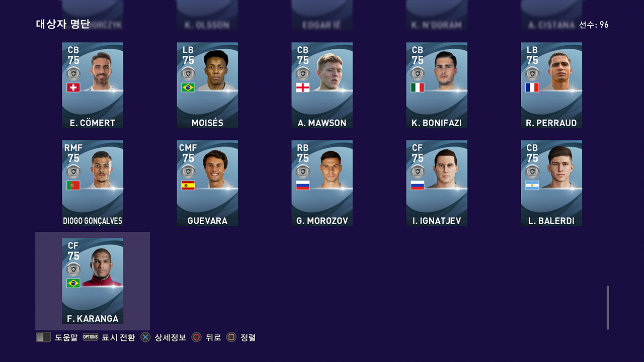This screenshot has height=362, width=644.
Task: Click the vertical scrollbar thumb
Action: (608, 308)
